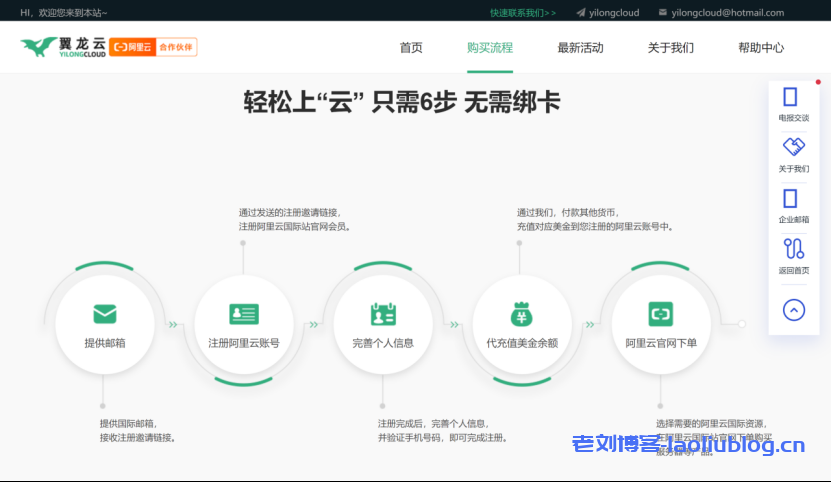Click the text 充值对应美金到您注册的阿里云账号中。

596,227
